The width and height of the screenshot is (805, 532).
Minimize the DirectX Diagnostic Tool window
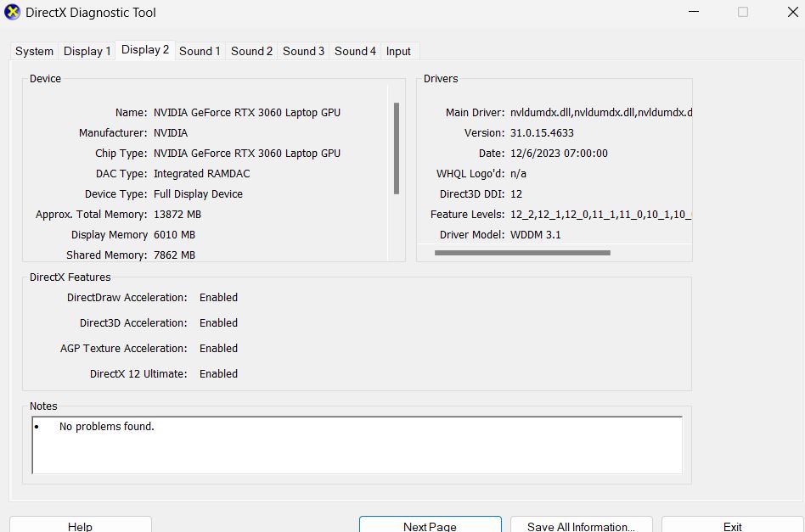[694, 13]
